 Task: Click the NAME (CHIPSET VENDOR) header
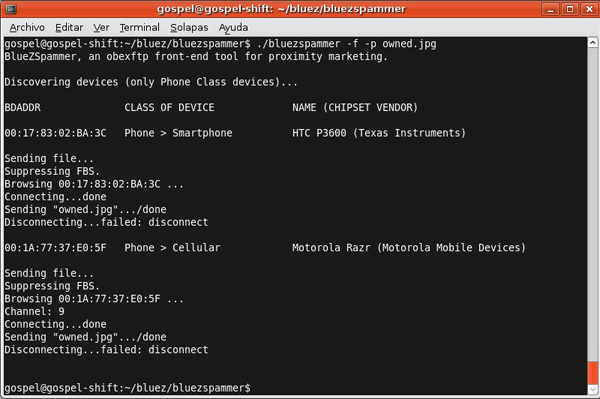(x=355, y=107)
